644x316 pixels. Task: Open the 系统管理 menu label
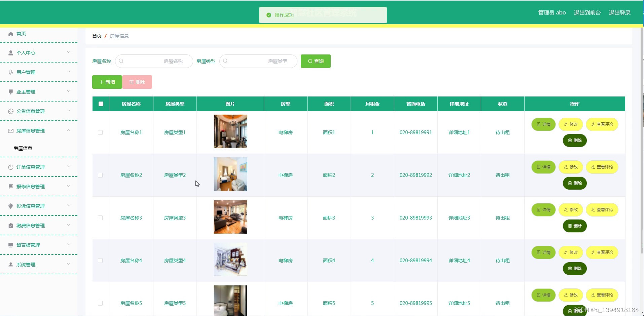tap(26, 265)
